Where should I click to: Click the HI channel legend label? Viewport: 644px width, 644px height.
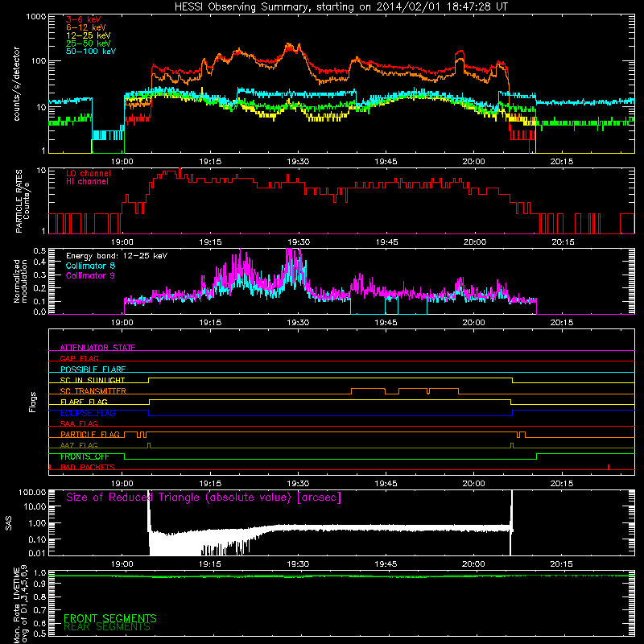tap(88, 182)
